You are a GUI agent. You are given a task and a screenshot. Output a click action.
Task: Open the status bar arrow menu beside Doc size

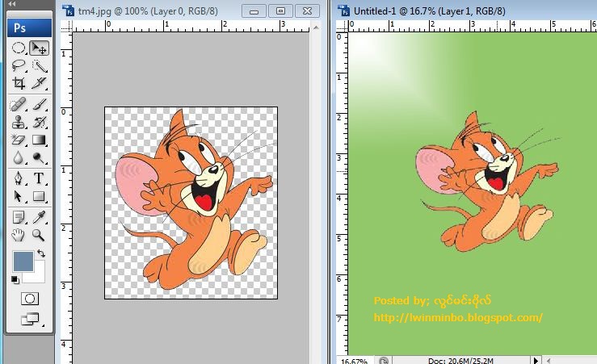point(536,360)
